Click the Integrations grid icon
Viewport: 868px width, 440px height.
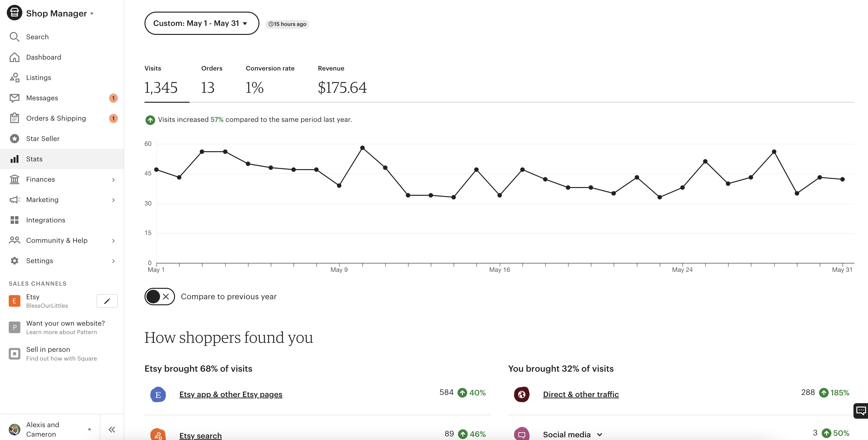coord(15,220)
